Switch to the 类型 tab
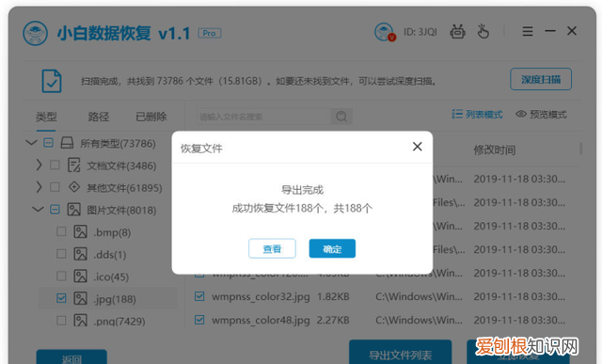 click(46, 117)
